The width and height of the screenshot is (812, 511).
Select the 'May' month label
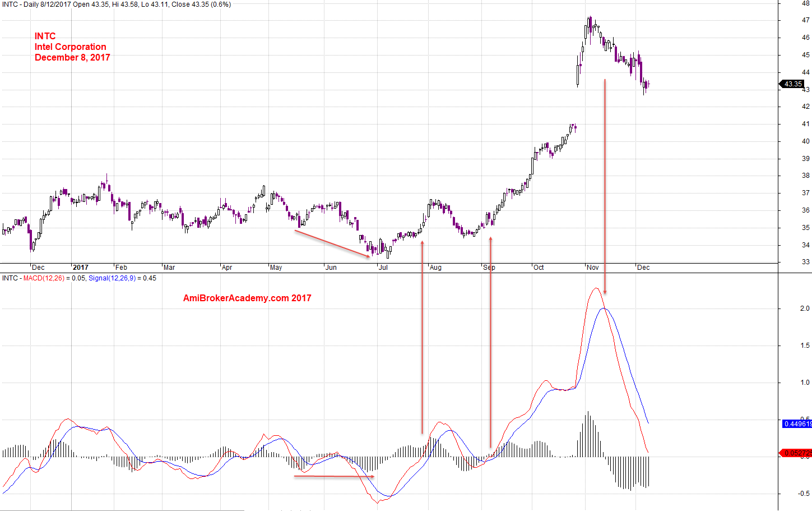pos(276,268)
